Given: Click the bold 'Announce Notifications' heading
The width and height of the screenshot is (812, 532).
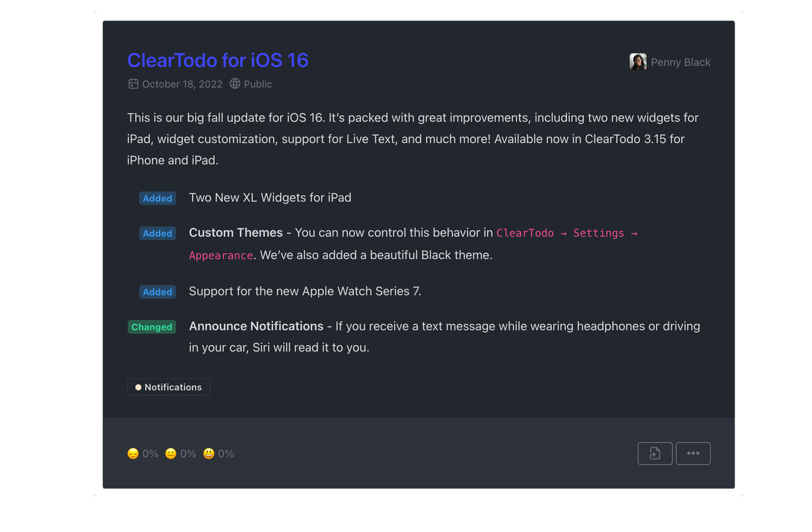Looking at the screenshot, I should click(x=256, y=326).
